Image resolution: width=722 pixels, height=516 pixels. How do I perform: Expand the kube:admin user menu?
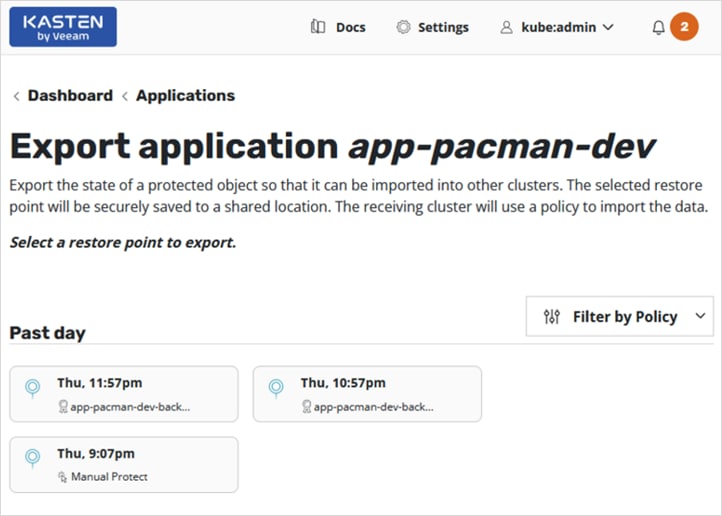(x=557, y=27)
